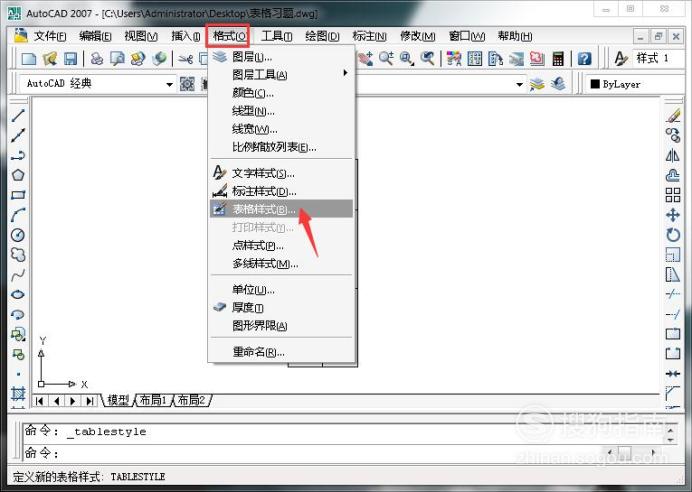Open the QuickCalc calculator icon
This screenshot has height=492, width=692.
[558, 58]
